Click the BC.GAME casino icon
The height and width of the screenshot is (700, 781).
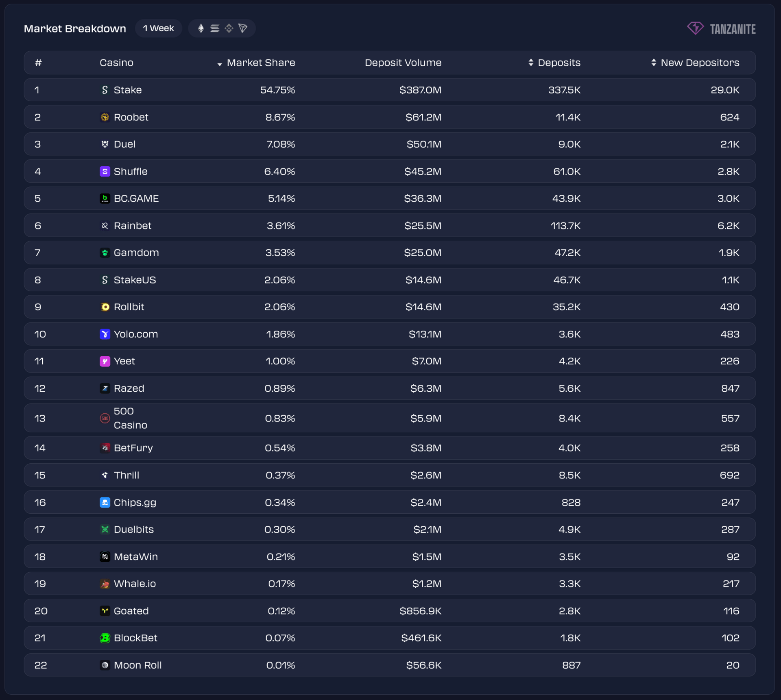[x=105, y=198]
